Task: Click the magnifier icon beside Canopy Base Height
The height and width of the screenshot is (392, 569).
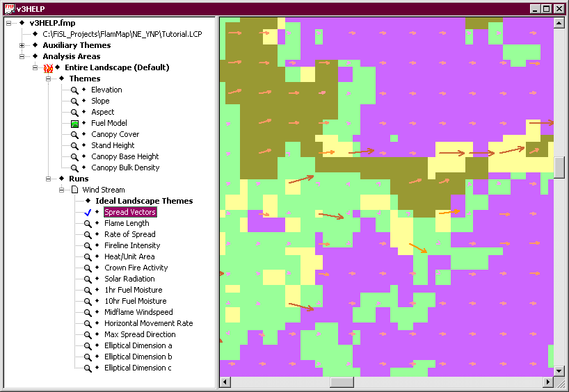Action: (74, 157)
